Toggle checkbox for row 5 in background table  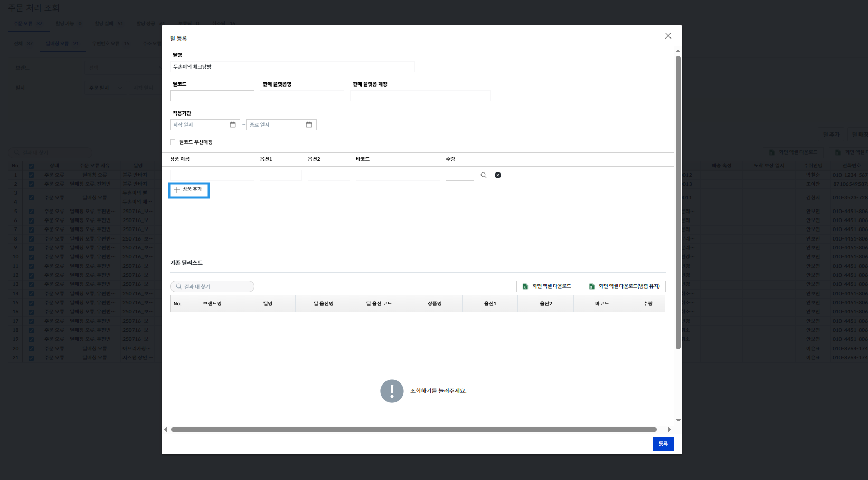coord(31,212)
